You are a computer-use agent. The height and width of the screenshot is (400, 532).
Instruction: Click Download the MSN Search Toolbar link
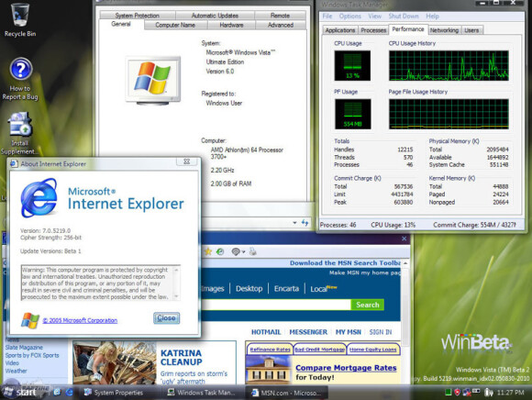(345, 263)
